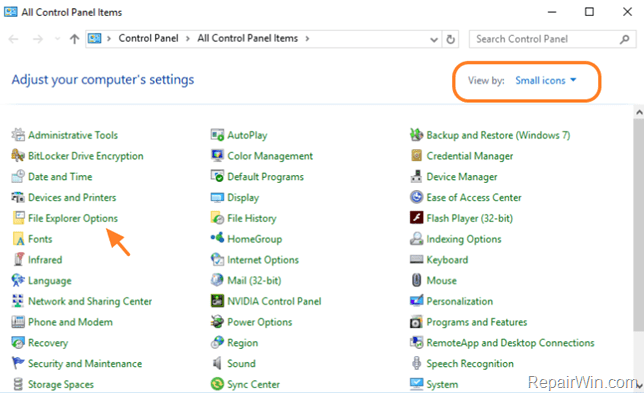Image resolution: width=644 pixels, height=393 pixels.
Task: Open the Devices and Printers icon
Action: coord(18,197)
